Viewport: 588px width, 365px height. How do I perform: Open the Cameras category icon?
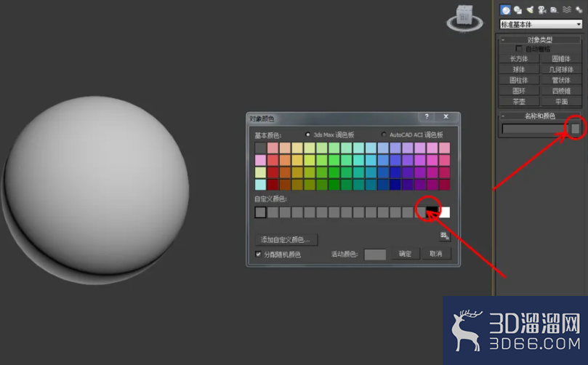coord(542,10)
